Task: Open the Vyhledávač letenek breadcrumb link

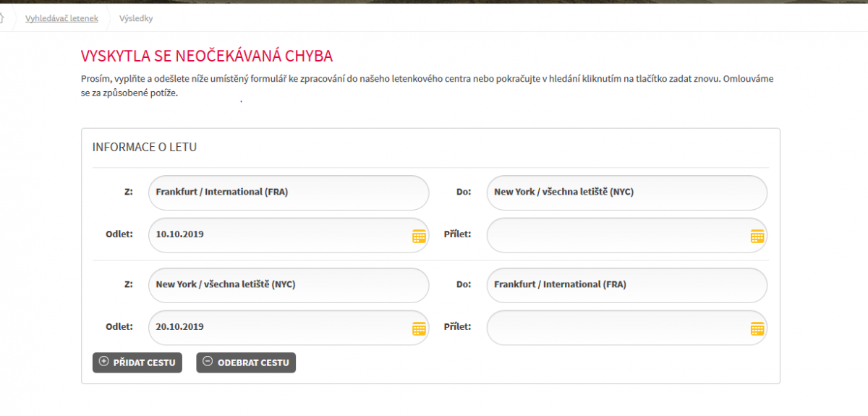Action: (x=61, y=18)
